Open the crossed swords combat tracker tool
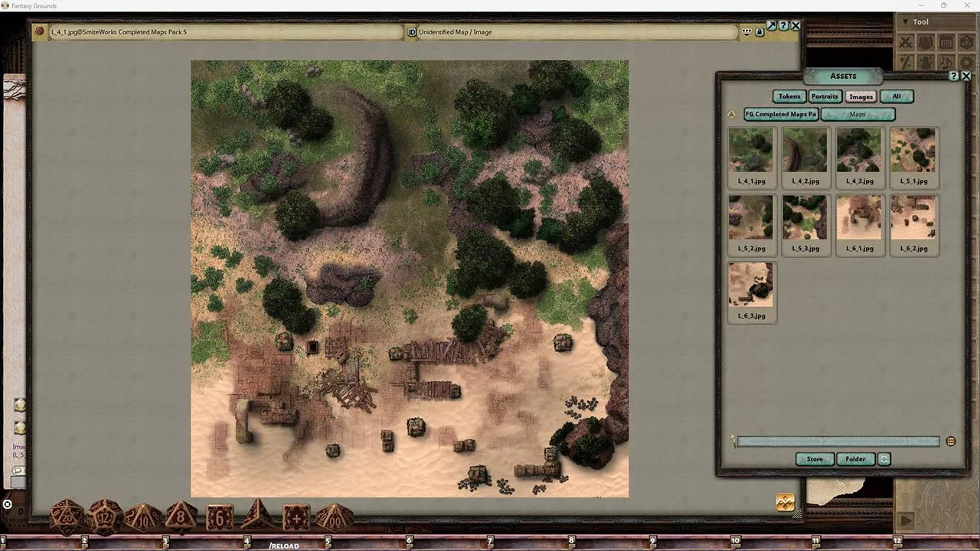Image resolution: width=980 pixels, height=551 pixels. (906, 42)
